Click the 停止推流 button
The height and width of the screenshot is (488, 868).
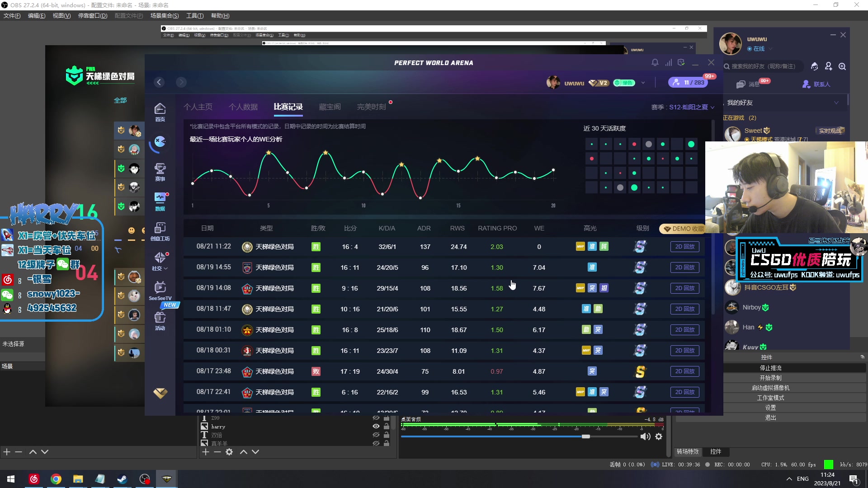(770, 368)
